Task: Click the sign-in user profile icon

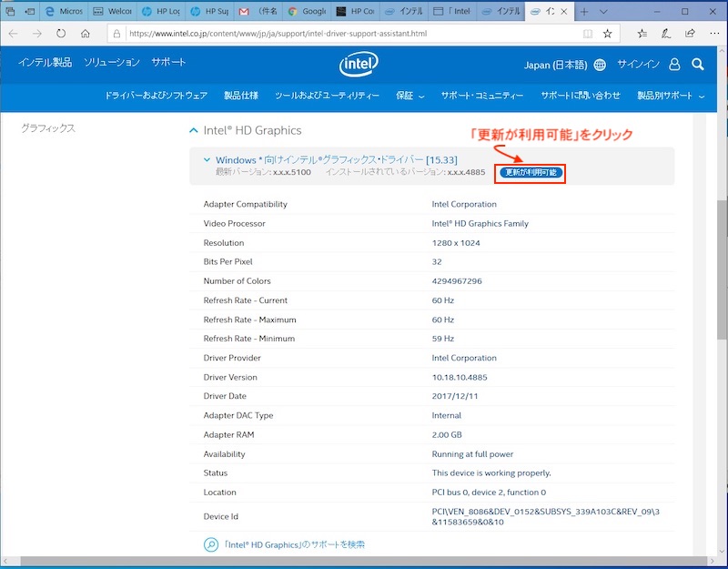Action: [x=674, y=65]
